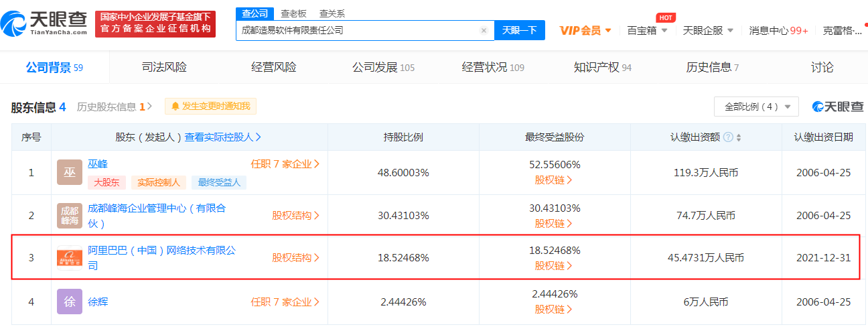Select the 查老板 search mode tab

pos(293,13)
